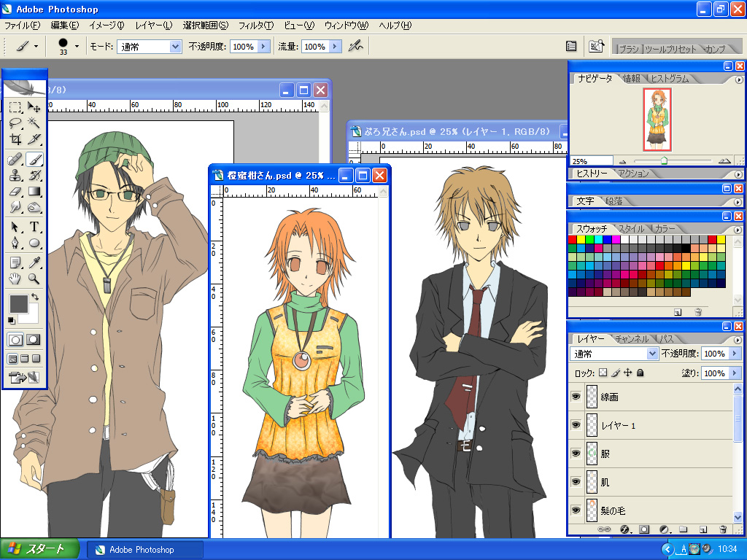747x560 pixels.
Task: Hide the 髪の毛 layer
Action: pos(576,510)
